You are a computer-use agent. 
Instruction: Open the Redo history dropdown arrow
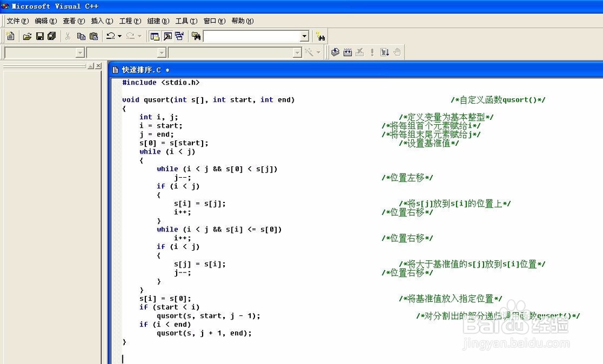click(x=140, y=36)
